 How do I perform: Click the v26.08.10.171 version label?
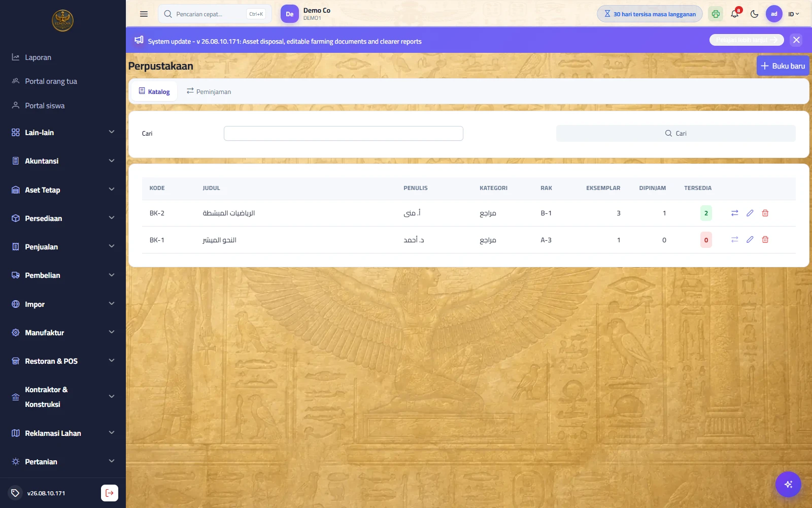[x=46, y=493]
